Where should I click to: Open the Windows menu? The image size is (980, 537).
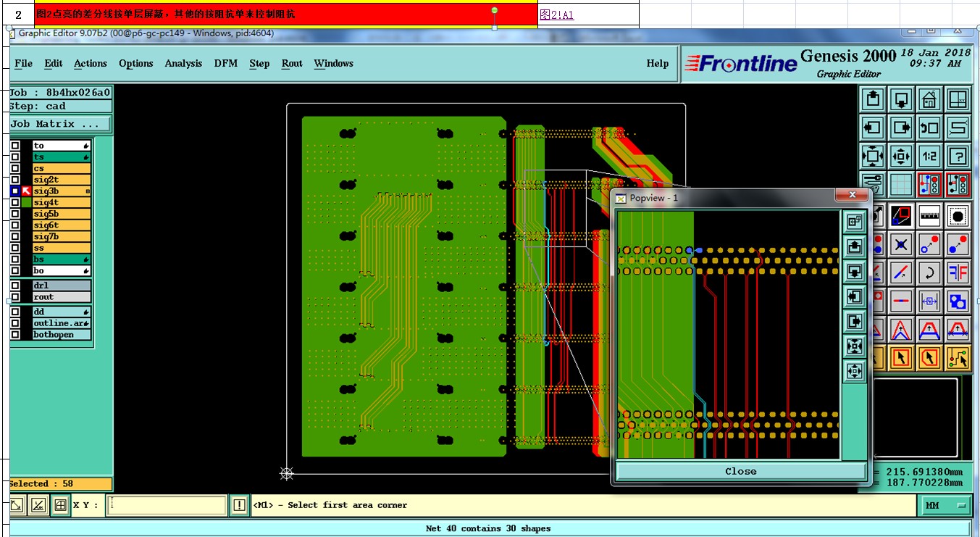(x=333, y=64)
